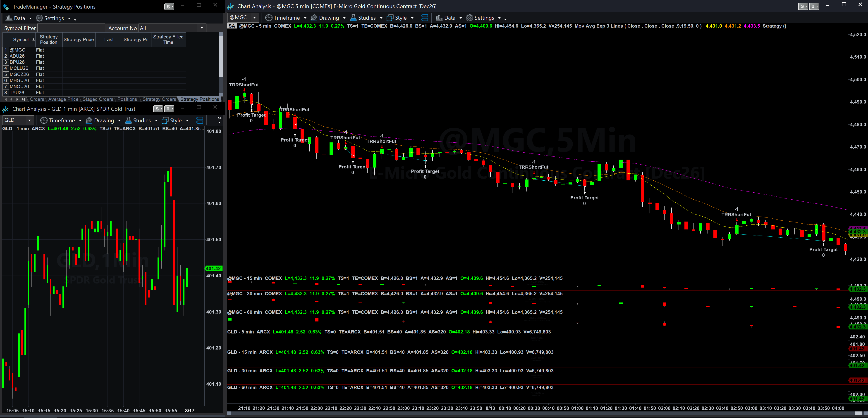
Task: Switch to the Positions tab
Action: 127,99
